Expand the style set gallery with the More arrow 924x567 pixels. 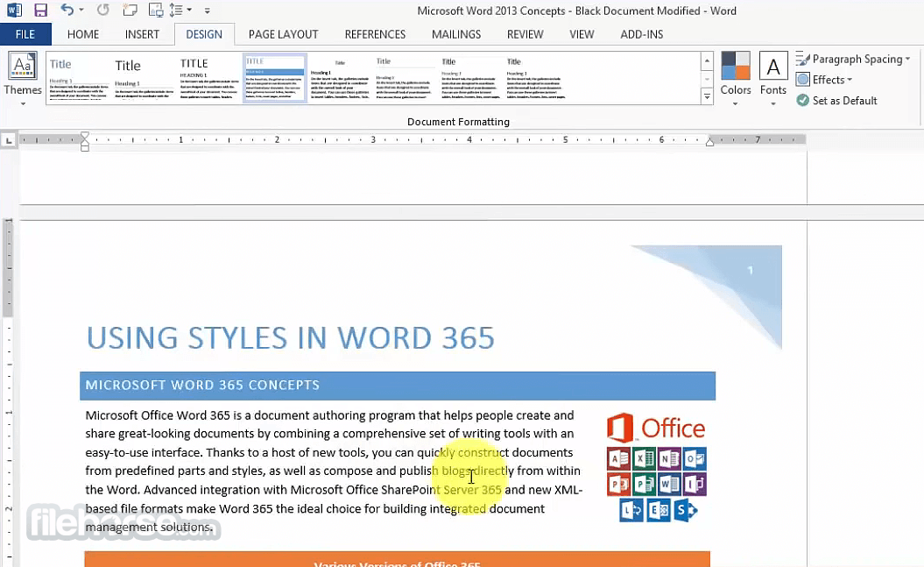tap(707, 96)
